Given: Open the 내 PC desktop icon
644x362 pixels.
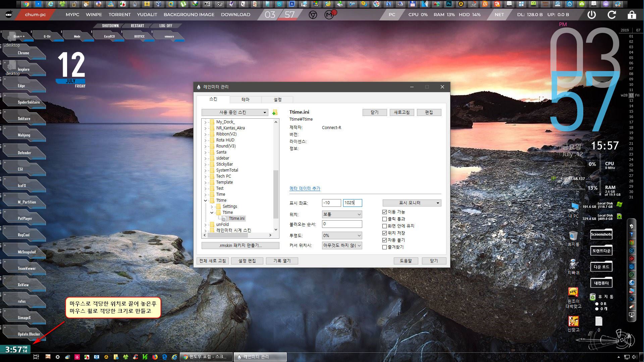Looking at the screenshot, I should click(x=574, y=210).
